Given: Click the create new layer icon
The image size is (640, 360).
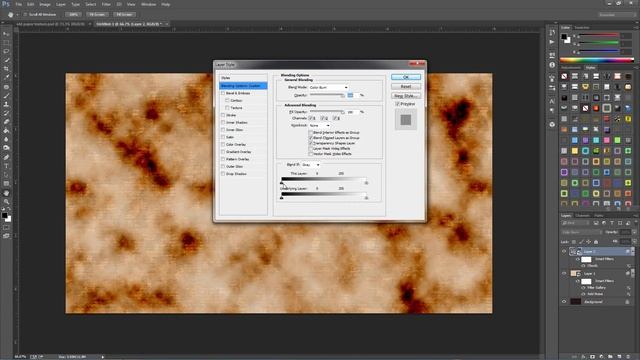Looking at the screenshot, I should (619, 357).
